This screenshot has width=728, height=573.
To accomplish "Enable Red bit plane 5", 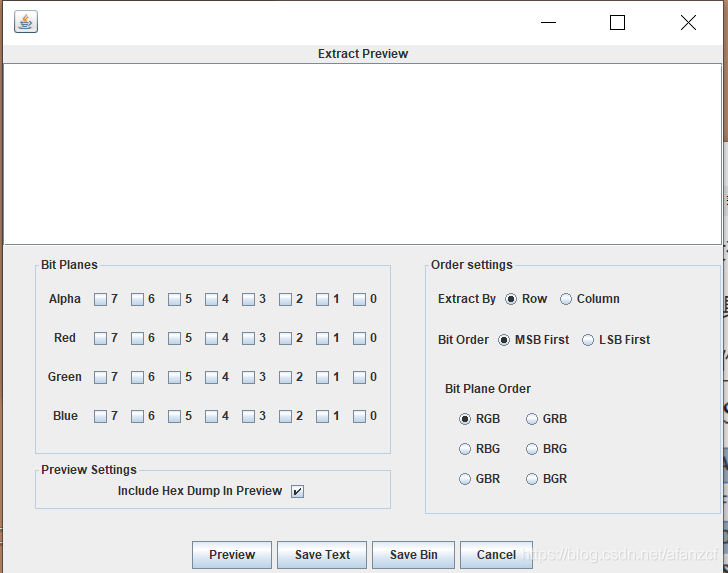I will (x=175, y=339).
